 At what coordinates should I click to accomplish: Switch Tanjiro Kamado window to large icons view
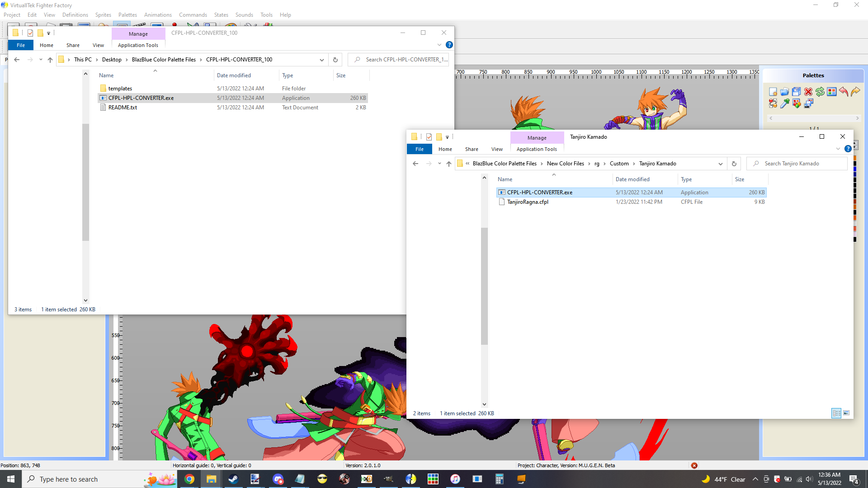pos(846,413)
